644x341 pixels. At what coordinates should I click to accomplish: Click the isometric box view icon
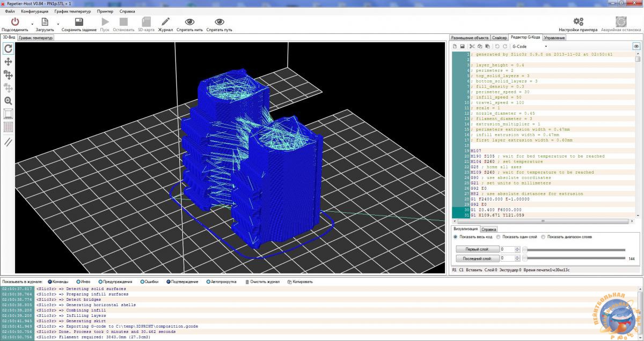tap(8, 114)
